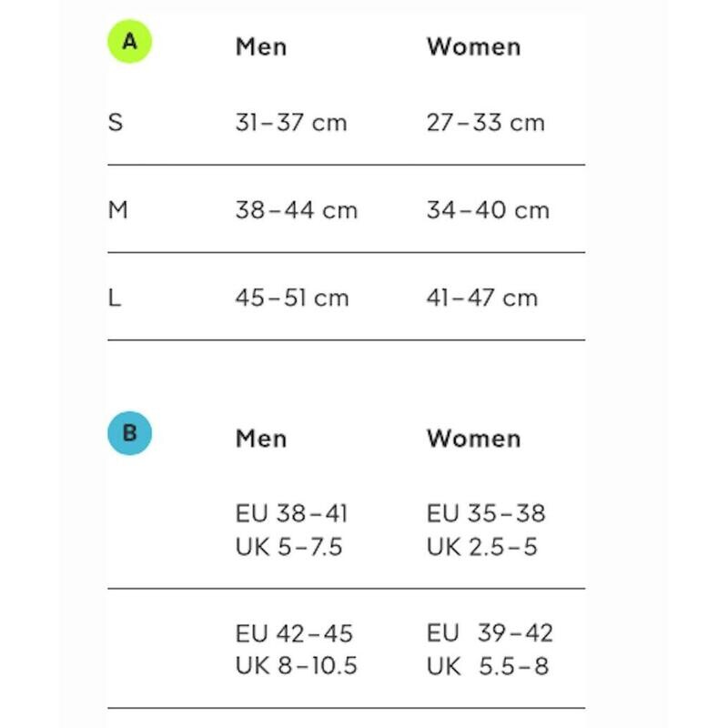This screenshot has height=728, width=728.
Task: Select the Men header in table A
Action: [x=261, y=46]
